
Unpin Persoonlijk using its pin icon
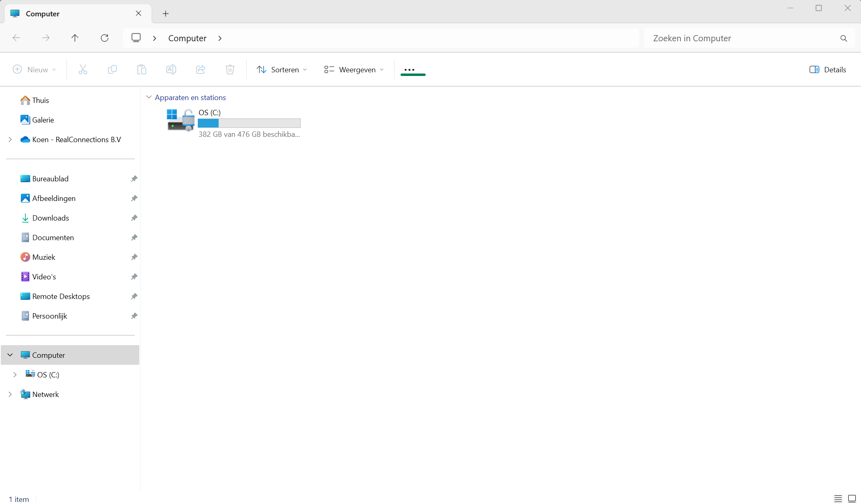pos(134,316)
